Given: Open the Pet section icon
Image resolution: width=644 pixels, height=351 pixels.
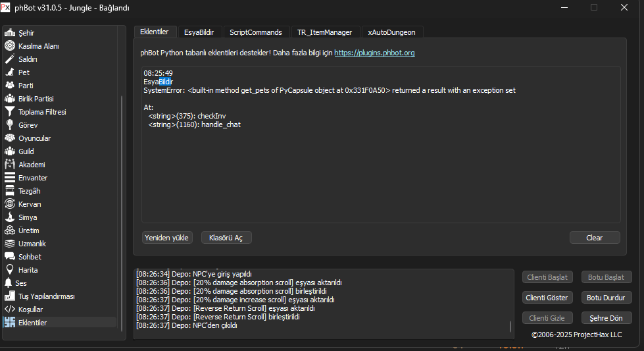Looking at the screenshot, I should click(x=10, y=72).
